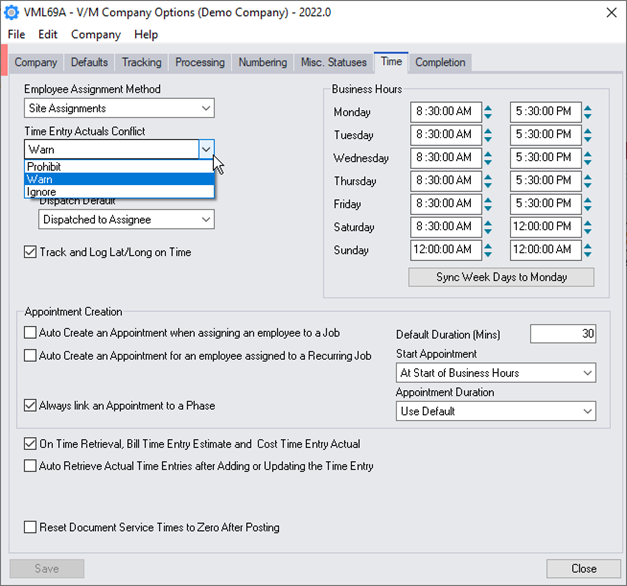Decrease the Friday end time with down arrow
The height and width of the screenshot is (586, 627).
589,209
